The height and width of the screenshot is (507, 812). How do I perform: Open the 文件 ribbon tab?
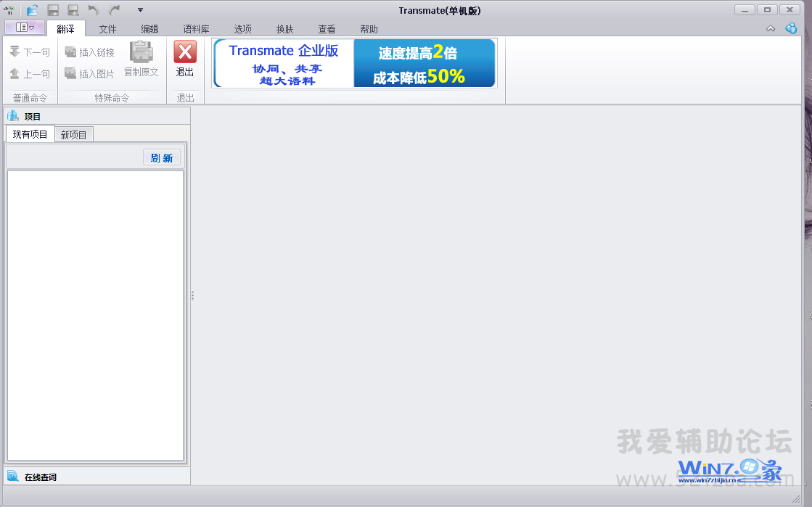coord(107,29)
